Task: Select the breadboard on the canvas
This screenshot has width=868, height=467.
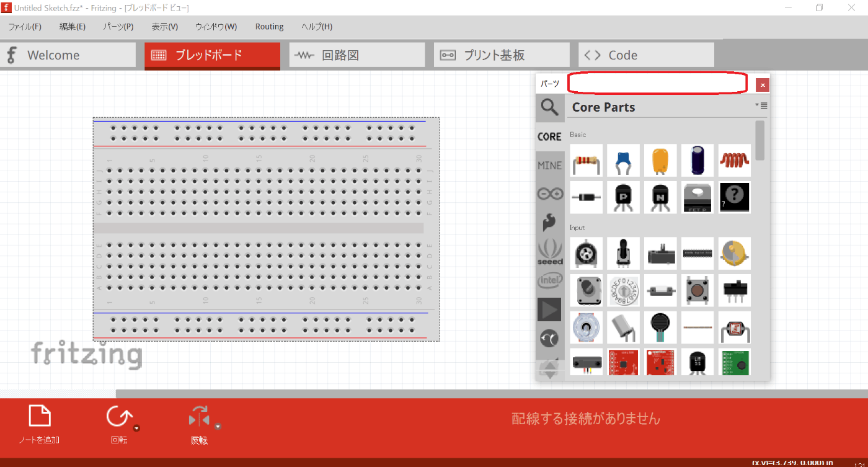Action: pyautogui.click(x=267, y=229)
